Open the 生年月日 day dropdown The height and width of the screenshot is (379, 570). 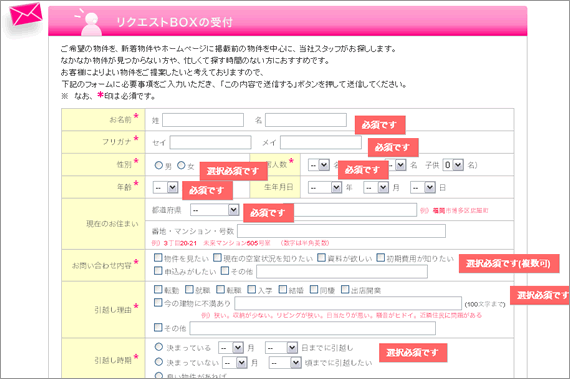point(423,188)
